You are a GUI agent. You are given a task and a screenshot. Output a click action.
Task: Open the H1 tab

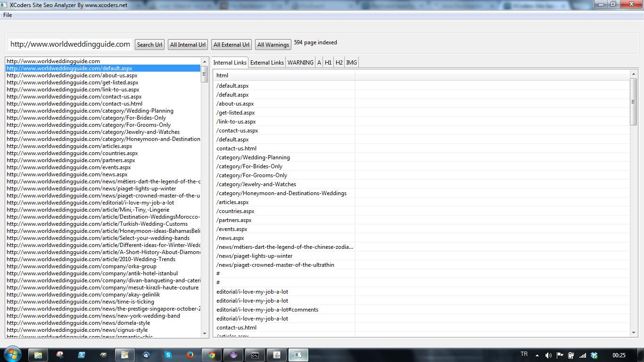tap(328, 62)
